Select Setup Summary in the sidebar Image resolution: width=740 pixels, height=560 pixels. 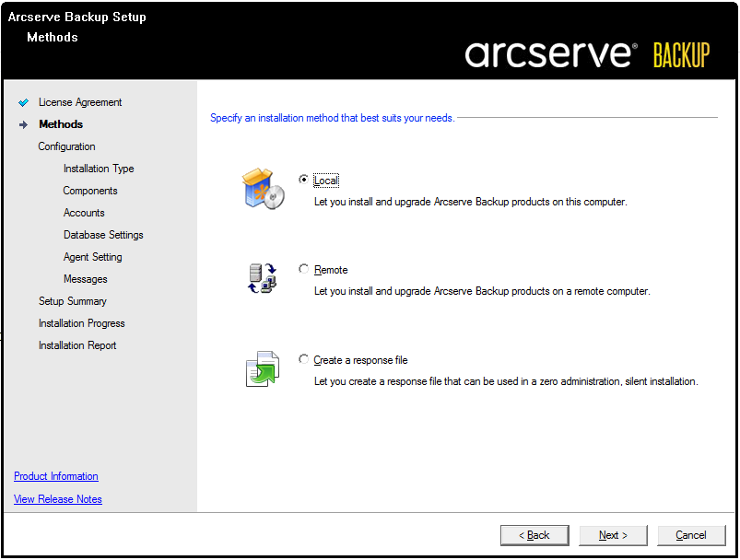[x=73, y=301]
